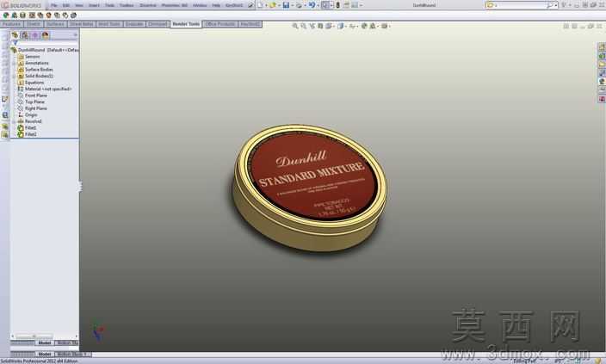The height and width of the screenshot is (364, 606).
Task: Switch to the Features tab
Action: pos(11,24)
